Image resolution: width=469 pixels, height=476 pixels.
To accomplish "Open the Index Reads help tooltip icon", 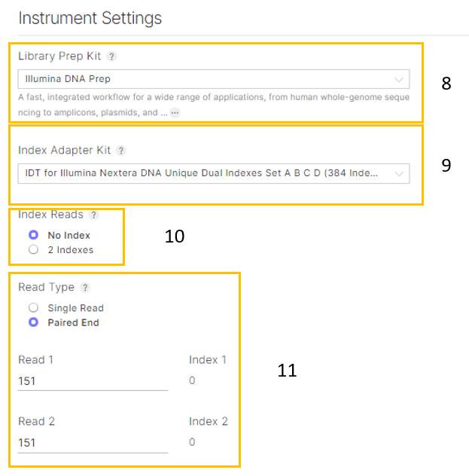I will [93, 215].
